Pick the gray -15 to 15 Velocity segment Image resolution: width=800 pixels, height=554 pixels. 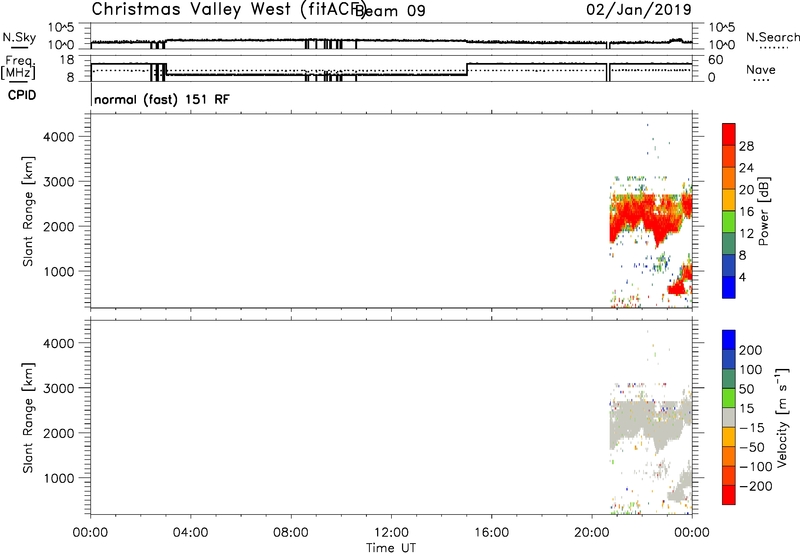click(729, 417)
